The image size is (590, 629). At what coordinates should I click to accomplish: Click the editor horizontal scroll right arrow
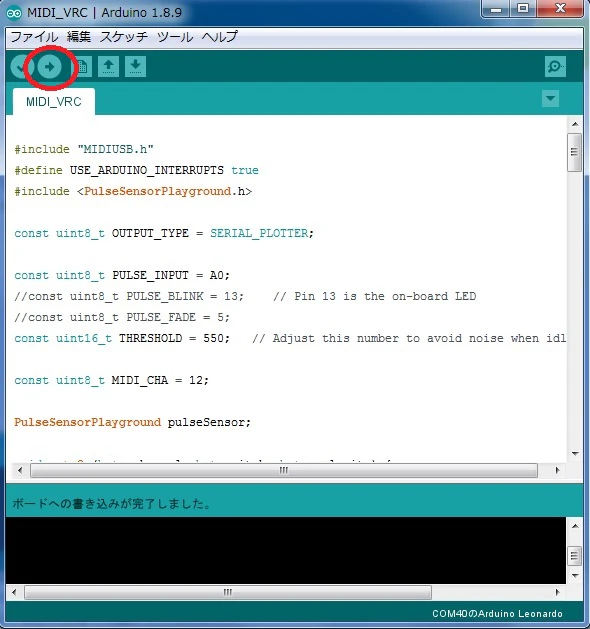[x=557, y=470]
